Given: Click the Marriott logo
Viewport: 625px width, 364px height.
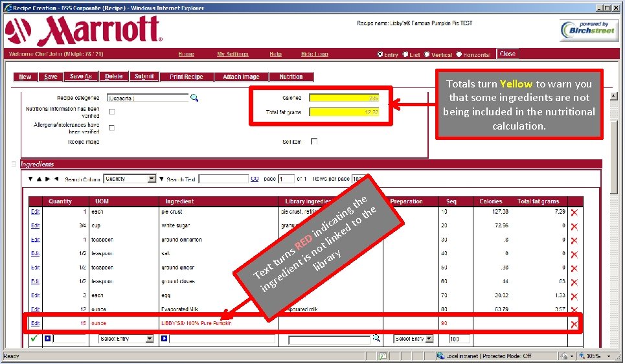Looking at the screenshot, I should [84, 30].
